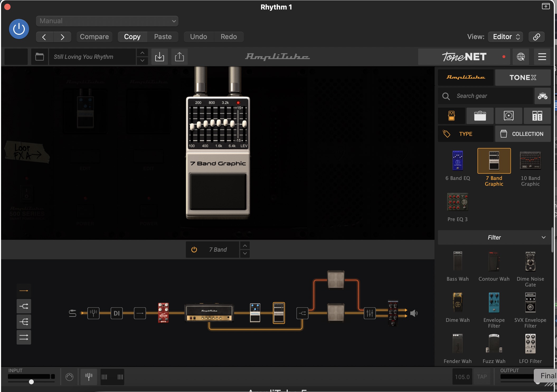Image resolution: width=557 pixels, height=392 pixels.
Task: Switch to the TONEX tab
Action: point(523,78)
